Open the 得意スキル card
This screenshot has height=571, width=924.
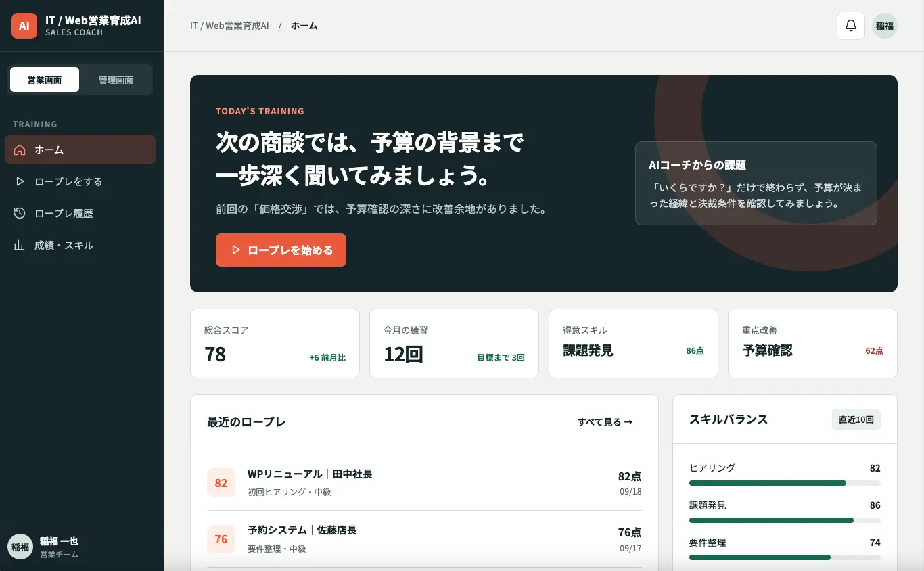pyautogui.click(x=633, y=343)
